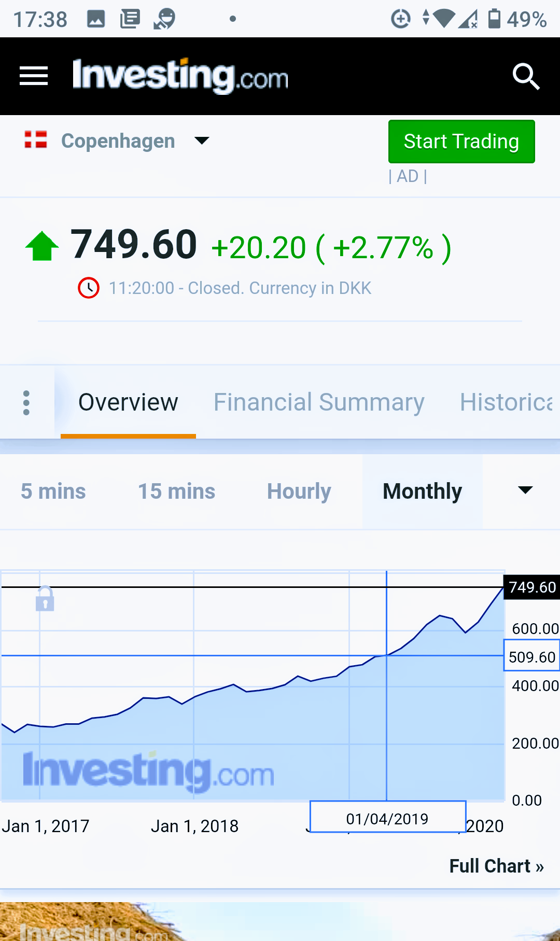Switch chart to Hourly interval
Screen dimensions: 560x941
pyautogui.click(x=299, y=491)
